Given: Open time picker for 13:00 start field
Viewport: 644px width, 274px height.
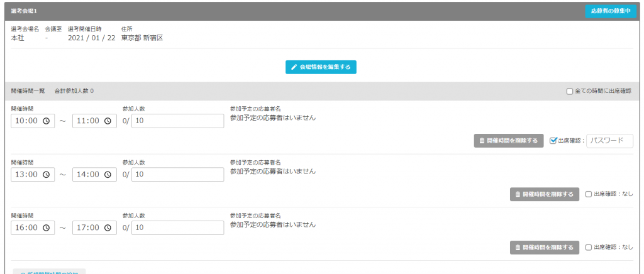Looking at the screenshot, I should tap(45, 174).
